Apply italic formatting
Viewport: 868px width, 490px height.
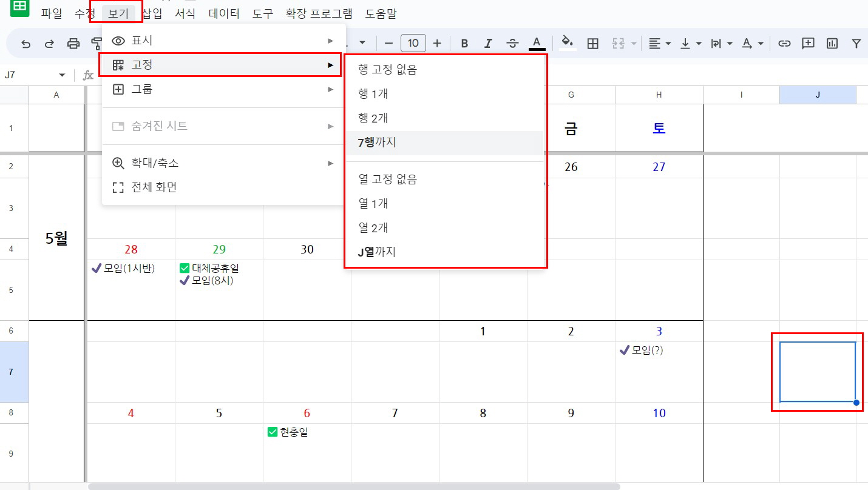point(488,42)
